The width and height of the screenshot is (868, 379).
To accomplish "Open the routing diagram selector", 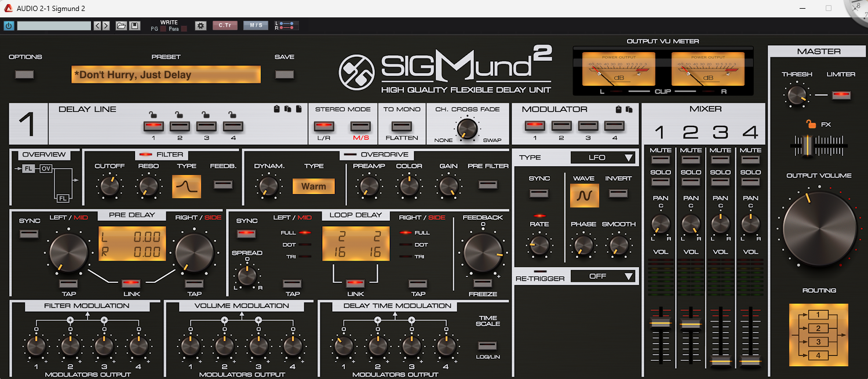I will pyautogui.click(x=818, y=335).
